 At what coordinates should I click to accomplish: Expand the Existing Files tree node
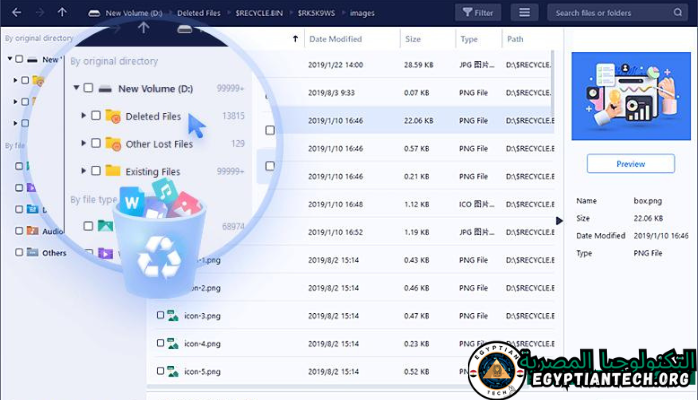pos(83,171)
